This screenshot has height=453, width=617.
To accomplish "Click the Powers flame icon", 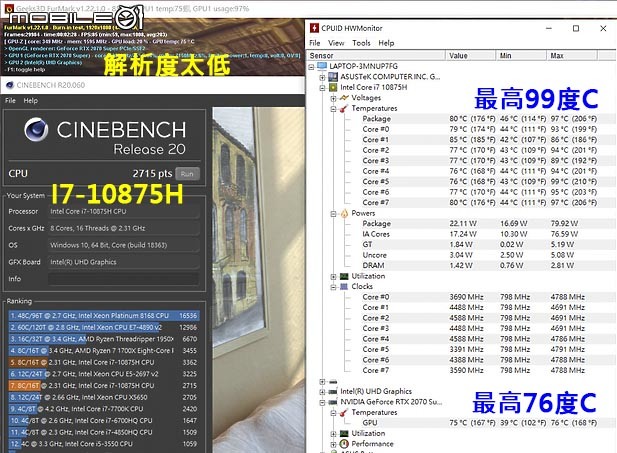I will tap(344, 213).
